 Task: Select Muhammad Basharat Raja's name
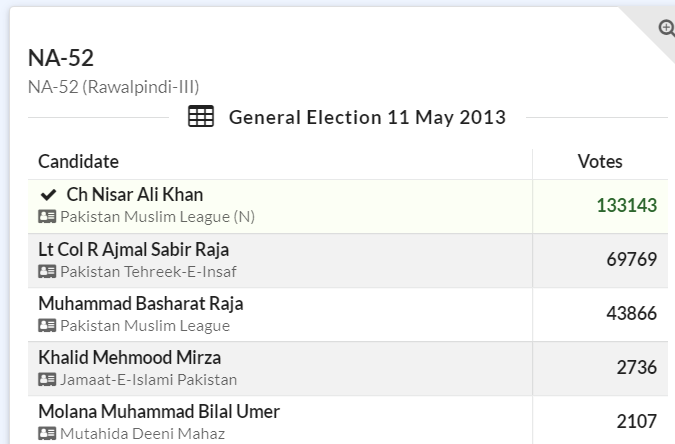point(140,303)
